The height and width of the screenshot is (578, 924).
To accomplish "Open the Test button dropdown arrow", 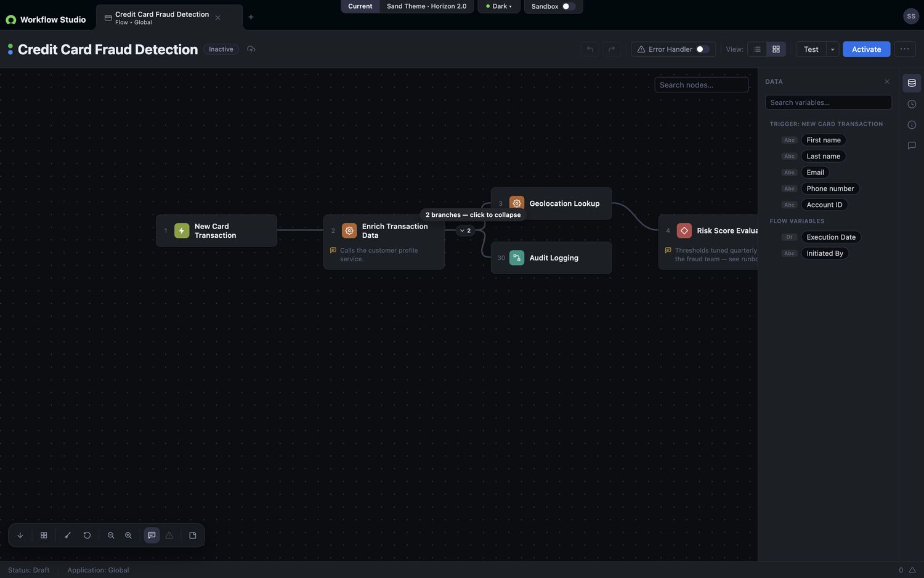I will pyautogui.click(x=832, y=49).
